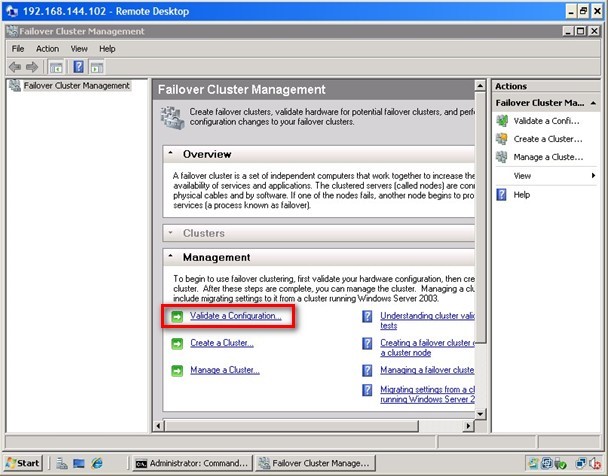Click Help text in Actions pane

(522, 195)
